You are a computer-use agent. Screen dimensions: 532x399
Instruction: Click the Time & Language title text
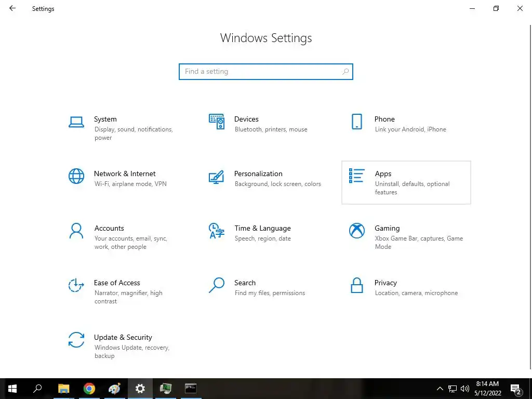(x=262, y=229)
